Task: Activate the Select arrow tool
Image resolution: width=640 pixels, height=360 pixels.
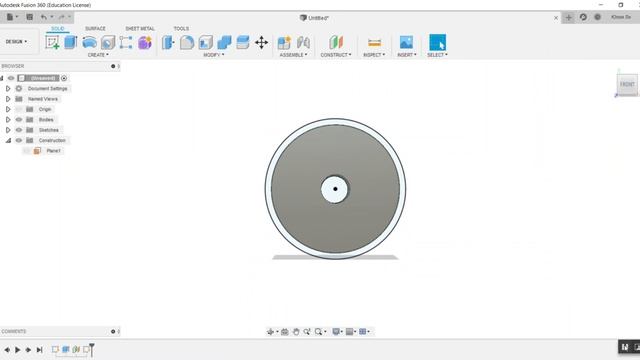Action: point(438,42)
